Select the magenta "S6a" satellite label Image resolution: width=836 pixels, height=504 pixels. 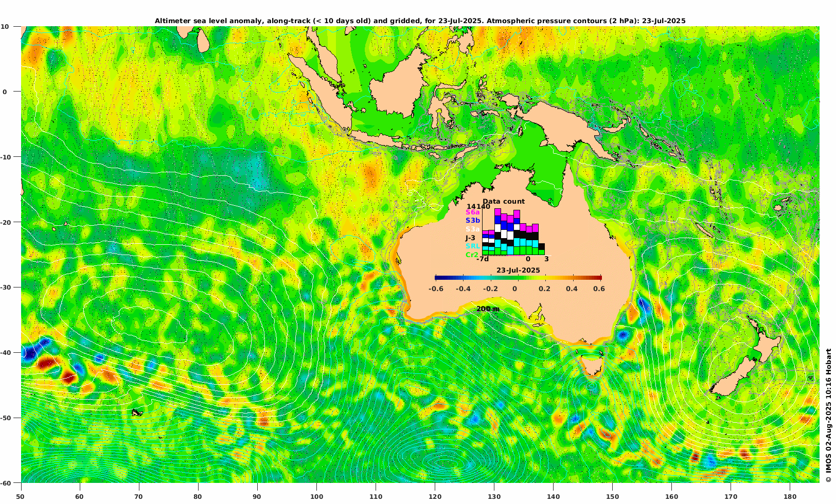(473, 212)
